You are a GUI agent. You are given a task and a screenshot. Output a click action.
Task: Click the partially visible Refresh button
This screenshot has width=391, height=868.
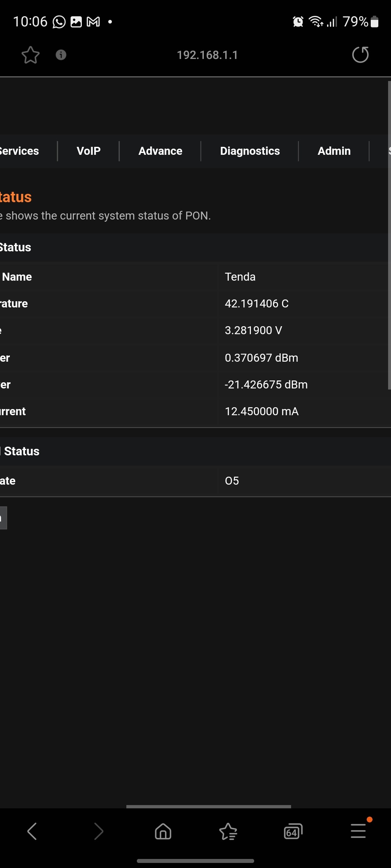point(3,518)
